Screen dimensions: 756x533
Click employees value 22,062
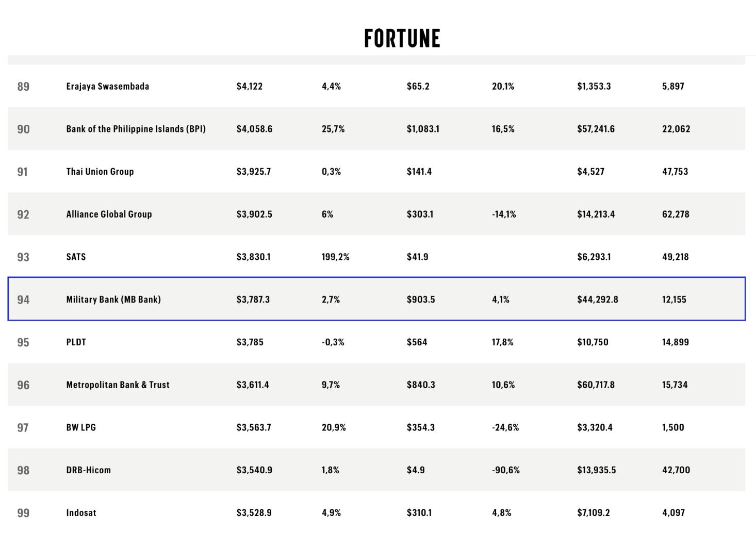[677, 129]
